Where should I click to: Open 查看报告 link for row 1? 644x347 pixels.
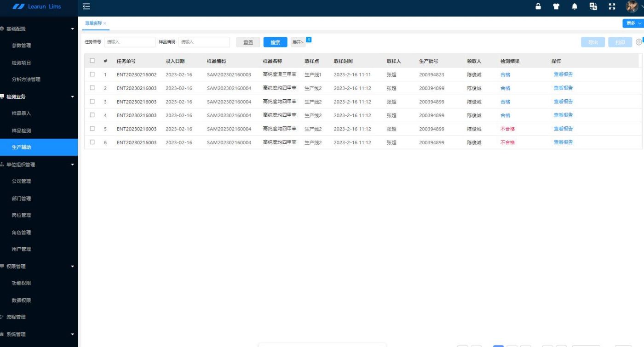click(563, 74)
